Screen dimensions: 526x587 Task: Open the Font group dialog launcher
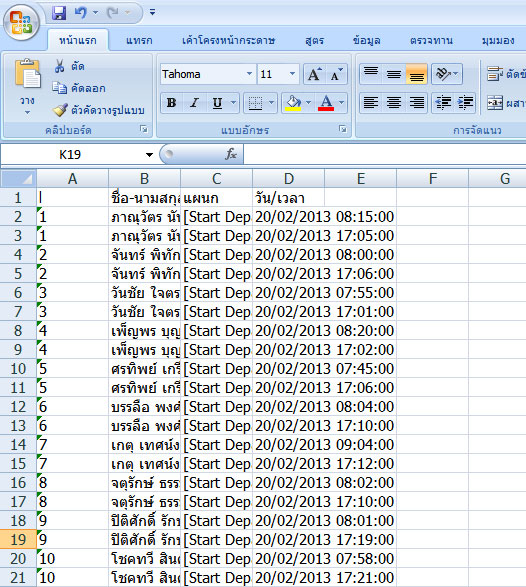[343, 130]
